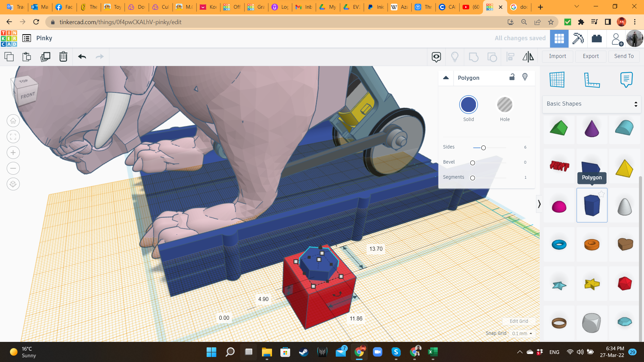Viewport: 644px width, 362px height.
Task: Switch to the Wikipedia browser tab
Action: click(399, 7)
